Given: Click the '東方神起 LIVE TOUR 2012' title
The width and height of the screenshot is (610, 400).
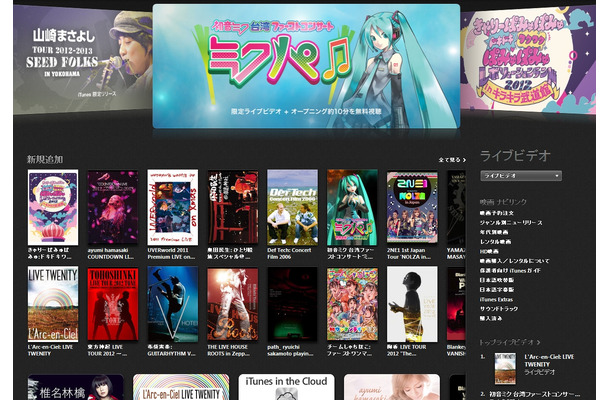Looking at the screenshot, I should [x=107, y=350].
